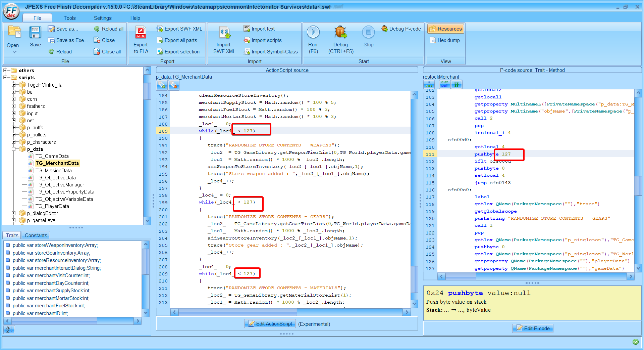The height and width of the screenshot is (350, 644).
Task: Open the dropdown arrow under Open
Action: coord(14,52)
